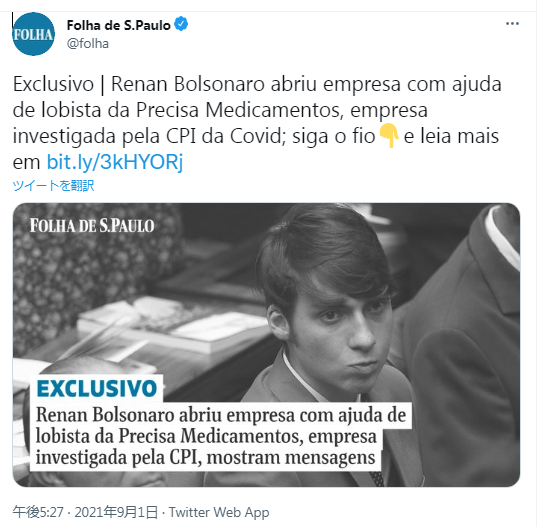Viewport: 545px width, 527px height.
Task: Click the blue EXCLUSIVO label in the photo
Action: [x=97, y=388]
